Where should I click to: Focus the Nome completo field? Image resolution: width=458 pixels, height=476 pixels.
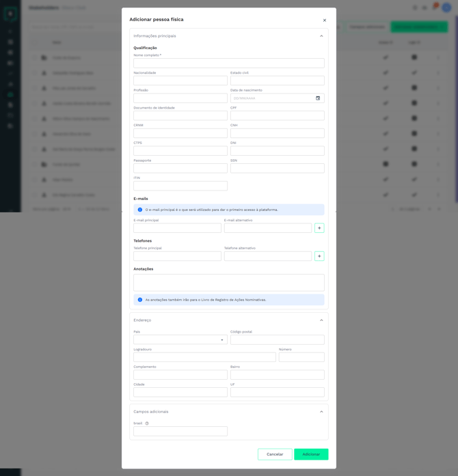pyautogui.click(x=228, y=63)
